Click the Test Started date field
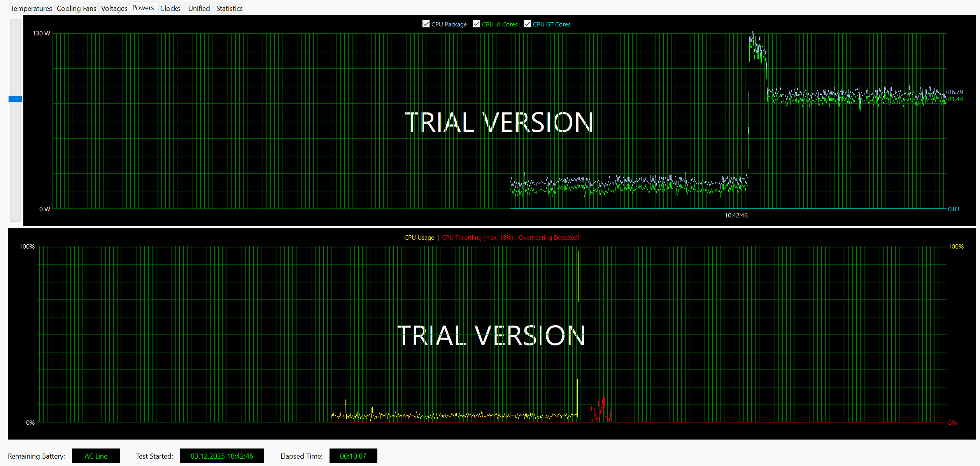 coord(222,456)
